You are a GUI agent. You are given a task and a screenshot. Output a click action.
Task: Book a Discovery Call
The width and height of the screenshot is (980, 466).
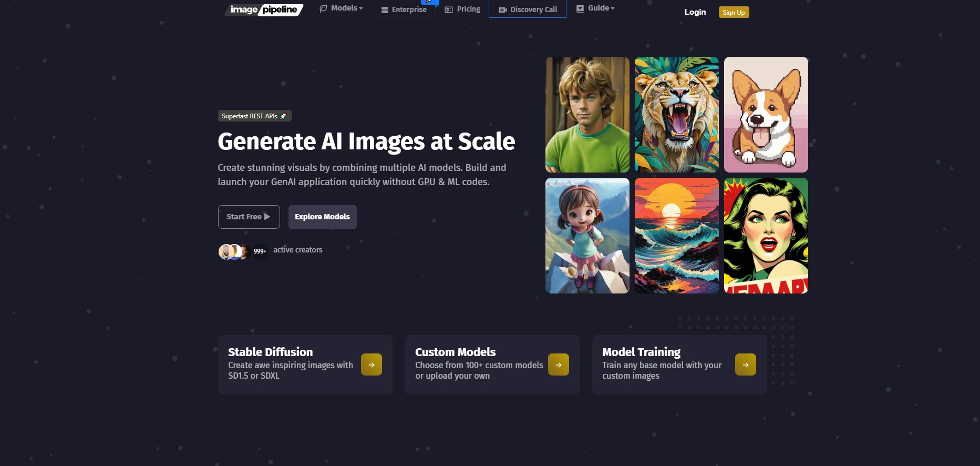pyautogui.click(x=528, y=9)
